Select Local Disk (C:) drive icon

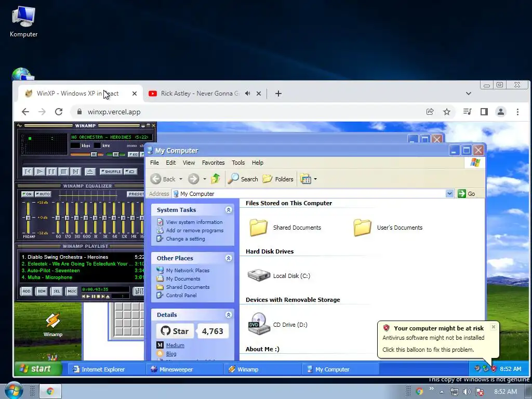[x=259, y=275]
